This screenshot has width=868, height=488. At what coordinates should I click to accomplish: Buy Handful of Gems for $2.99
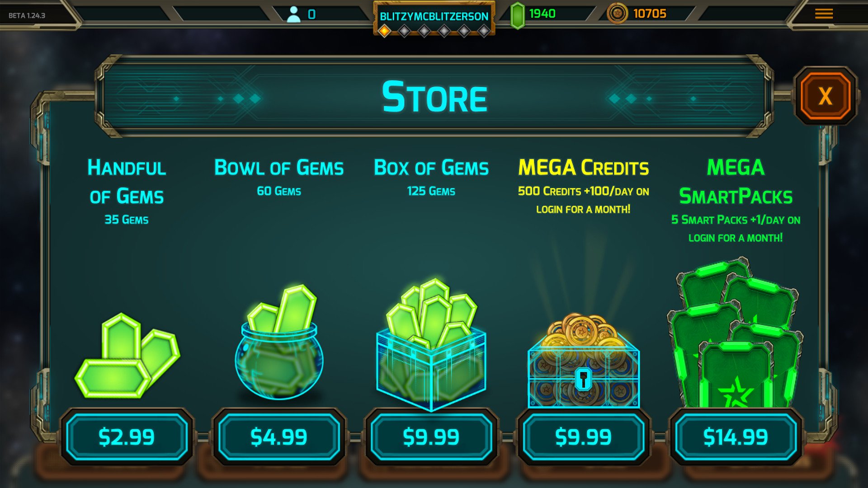(127, 437)
